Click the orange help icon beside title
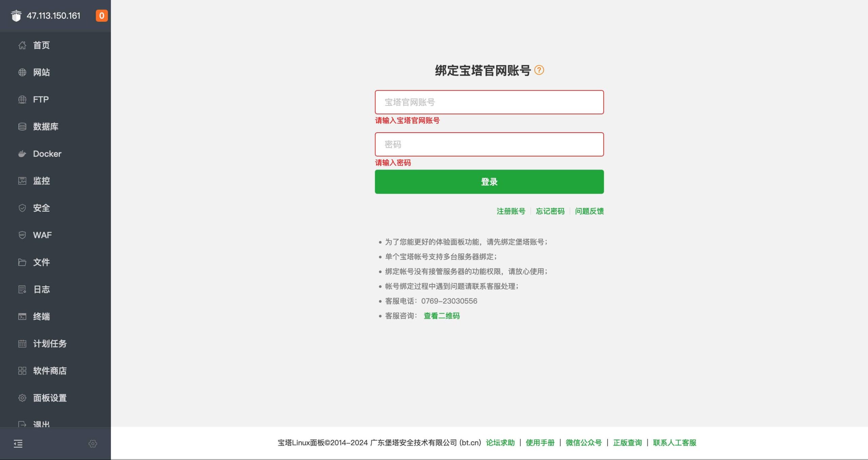This screenshot has width=868, height=460. (x=539, y=70)
